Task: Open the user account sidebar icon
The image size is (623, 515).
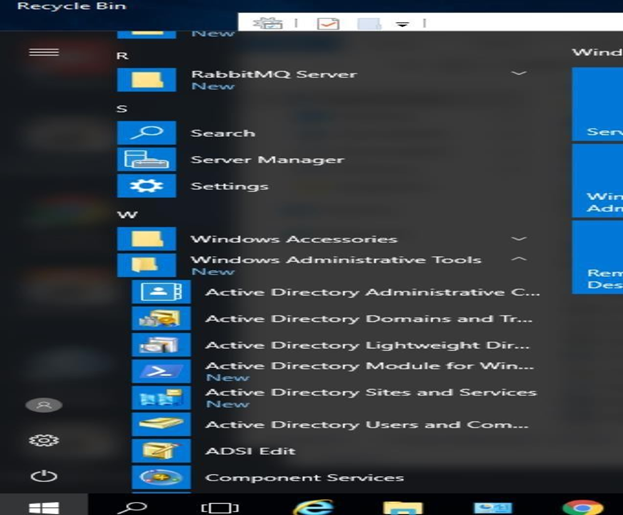Action: 44,405
